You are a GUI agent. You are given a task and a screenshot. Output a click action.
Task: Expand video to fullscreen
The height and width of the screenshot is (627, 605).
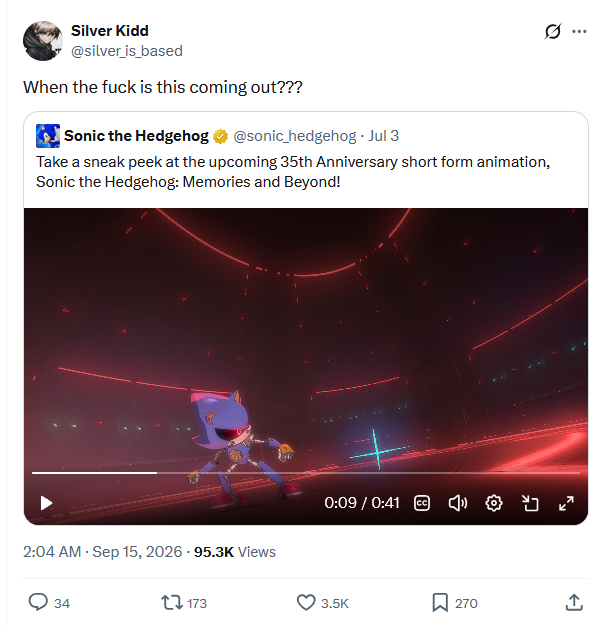click(x=566, y=503)
